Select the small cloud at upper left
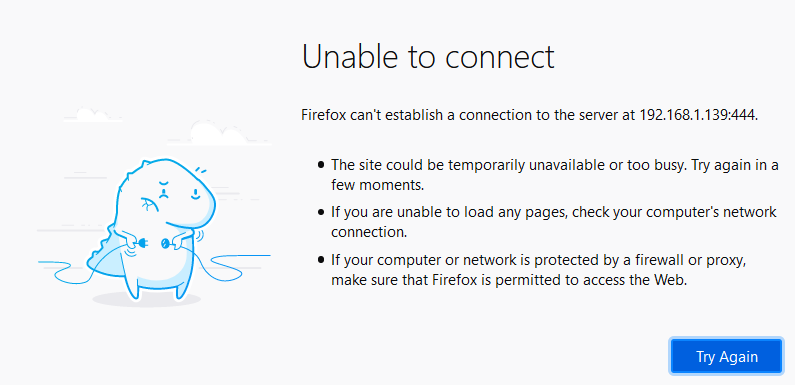The width and height of the screenshot is (795, 385). [92, 115]
